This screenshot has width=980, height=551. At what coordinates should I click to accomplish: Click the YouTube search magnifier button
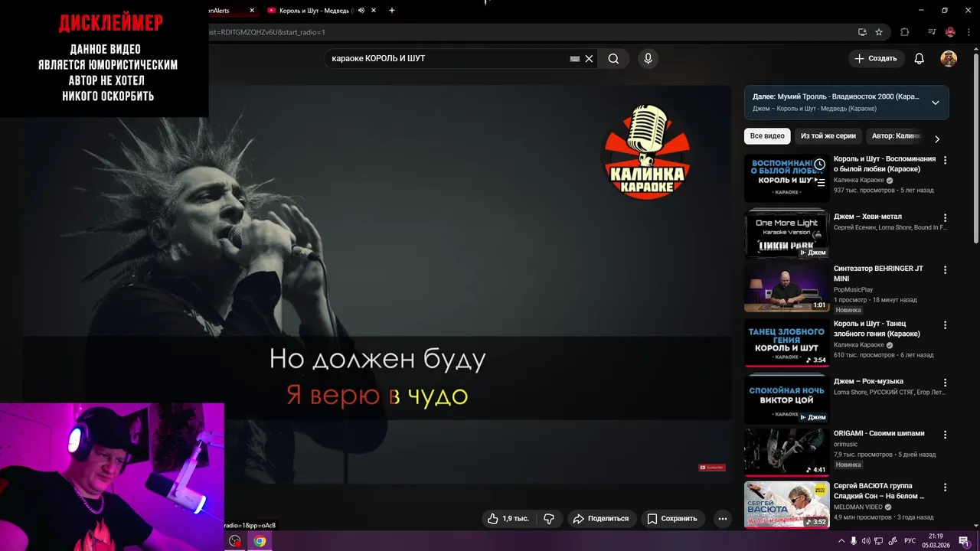click(x=613, y=59)
